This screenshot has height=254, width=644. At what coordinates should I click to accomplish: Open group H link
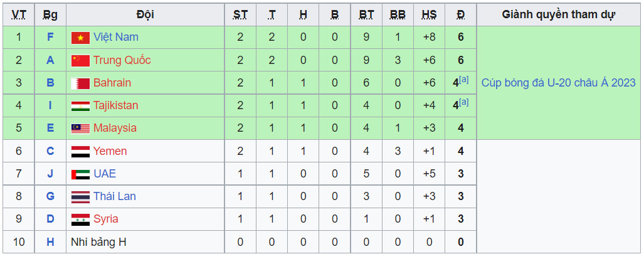point(50,241)
